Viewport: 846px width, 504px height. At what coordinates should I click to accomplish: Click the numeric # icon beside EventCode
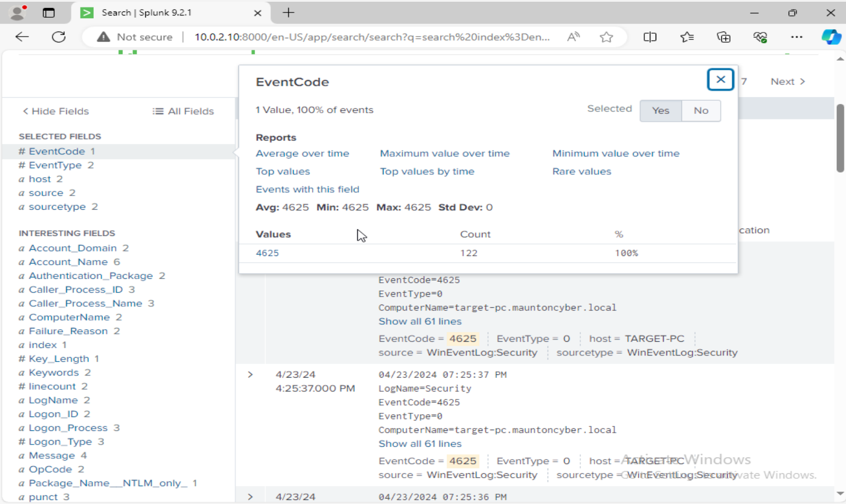pyautogui.click(x=22, y=151)
